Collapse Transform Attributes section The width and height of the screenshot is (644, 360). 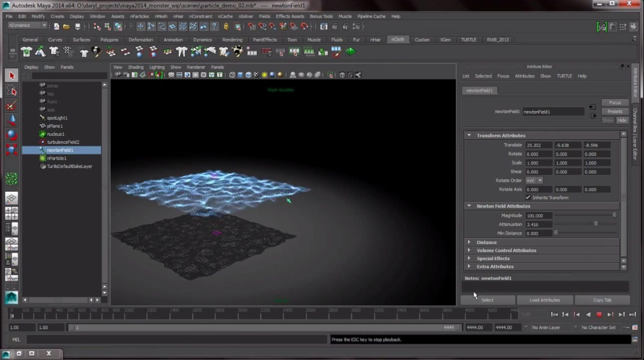pos(469,135)
